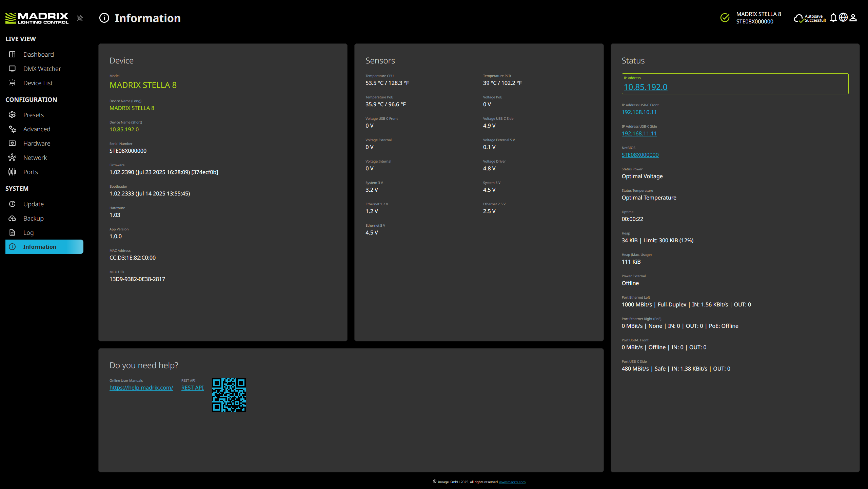Select the active Information menu item

coord(44,247)
